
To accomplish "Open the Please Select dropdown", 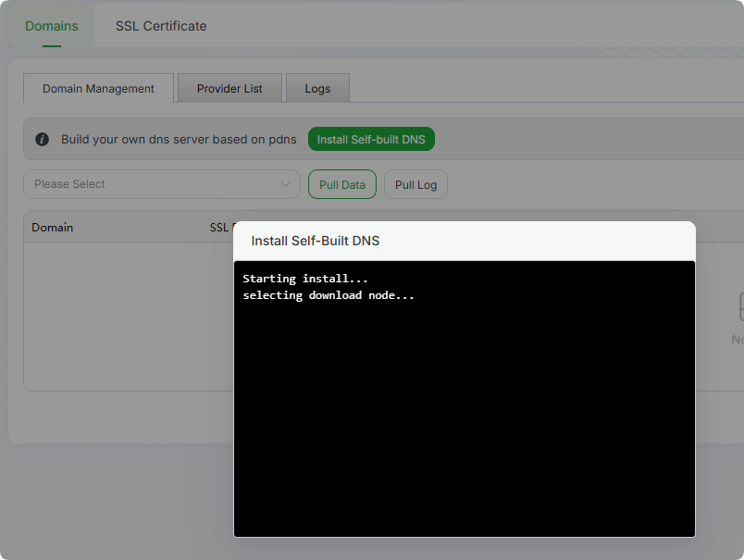I will point(162,184).
